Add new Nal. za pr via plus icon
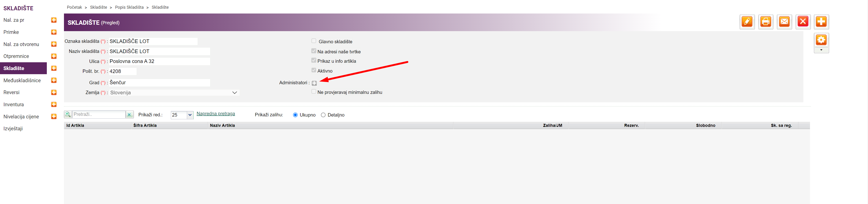The width and height of the screenshot is (868, 204). tap(54, 20)
